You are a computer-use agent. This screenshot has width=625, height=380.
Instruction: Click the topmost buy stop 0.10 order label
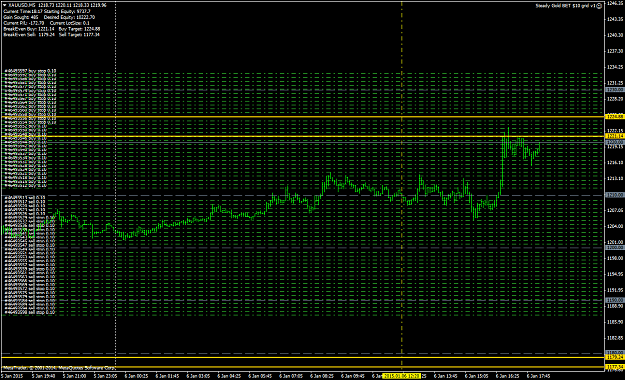[30, 71]
